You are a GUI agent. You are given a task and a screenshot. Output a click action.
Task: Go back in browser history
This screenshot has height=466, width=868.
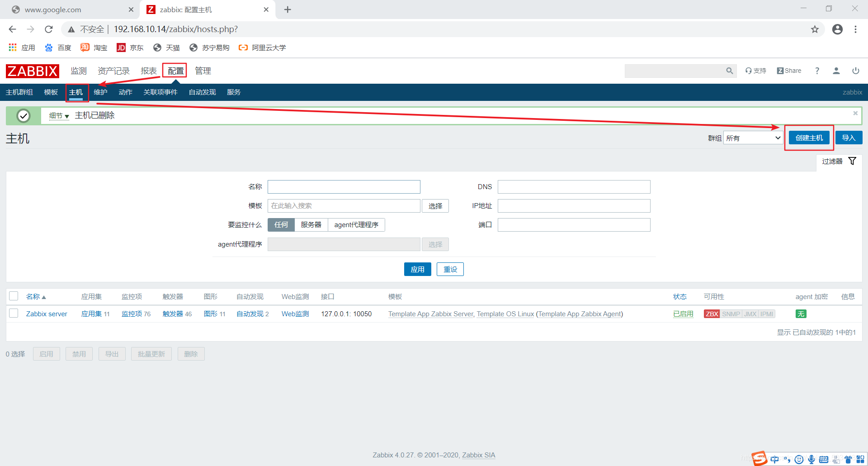[x=12, y=29]
